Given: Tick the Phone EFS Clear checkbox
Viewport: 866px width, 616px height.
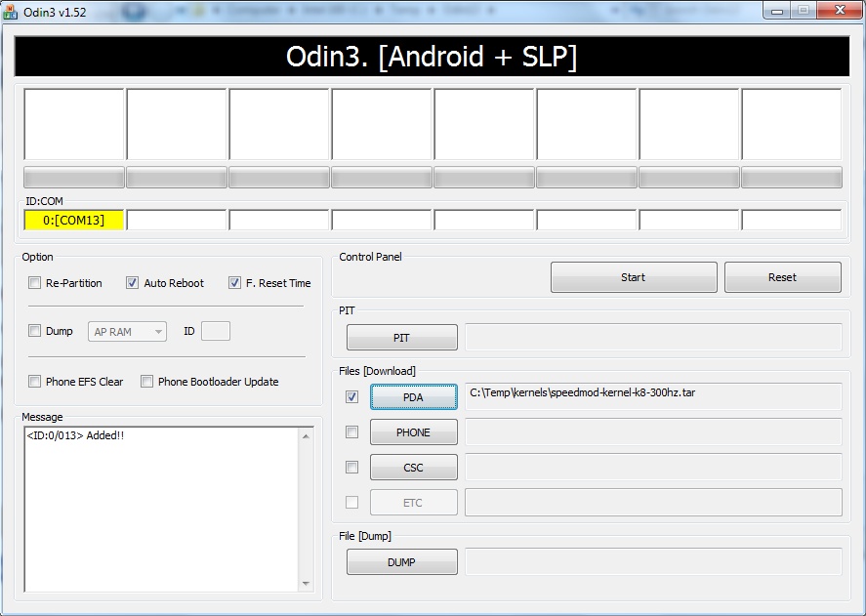Looking at the screenshot, I should click(35, 381).
